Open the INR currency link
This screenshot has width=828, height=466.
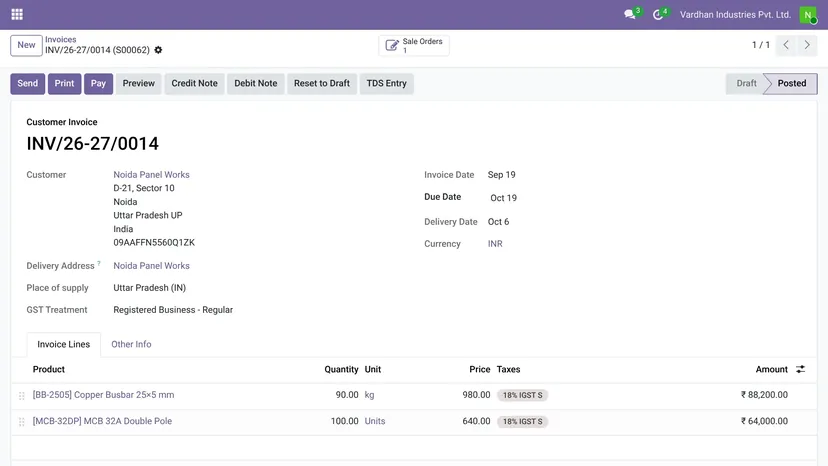click(495, 244)
